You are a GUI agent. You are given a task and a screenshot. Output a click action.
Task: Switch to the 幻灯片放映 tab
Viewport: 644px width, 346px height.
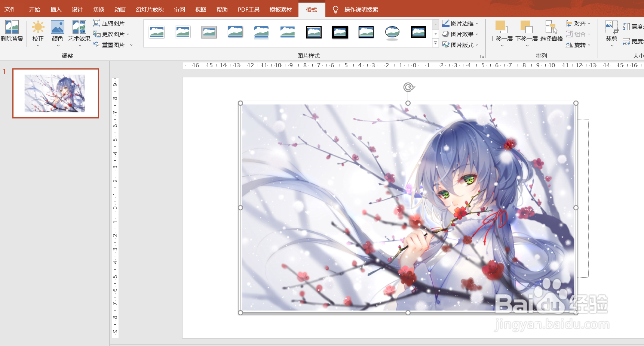tap(150, 9)
